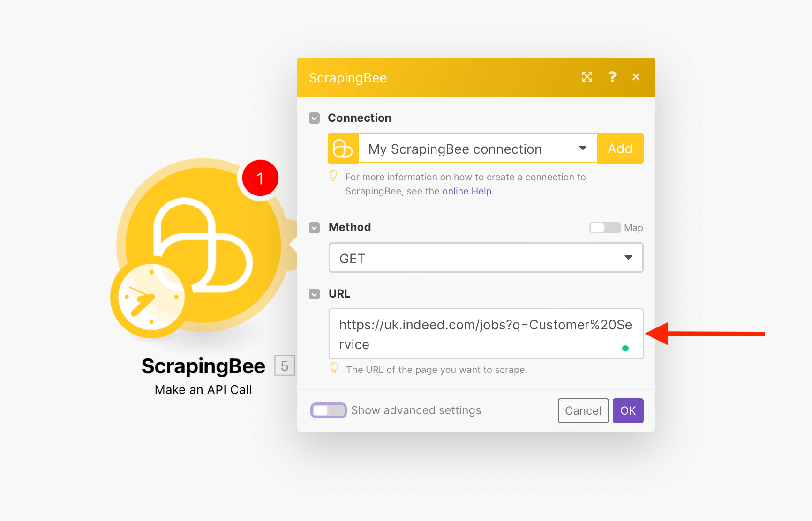This screenshot has height=521, width=812.
Task: Click the lightbulb hint icon under Connection
Action: pos(333,176)
